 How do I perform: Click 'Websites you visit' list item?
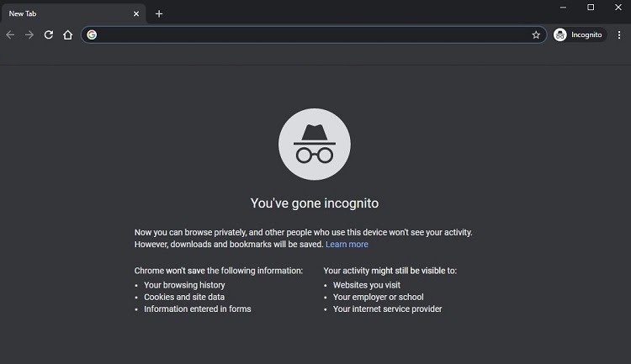click(367, 285)
